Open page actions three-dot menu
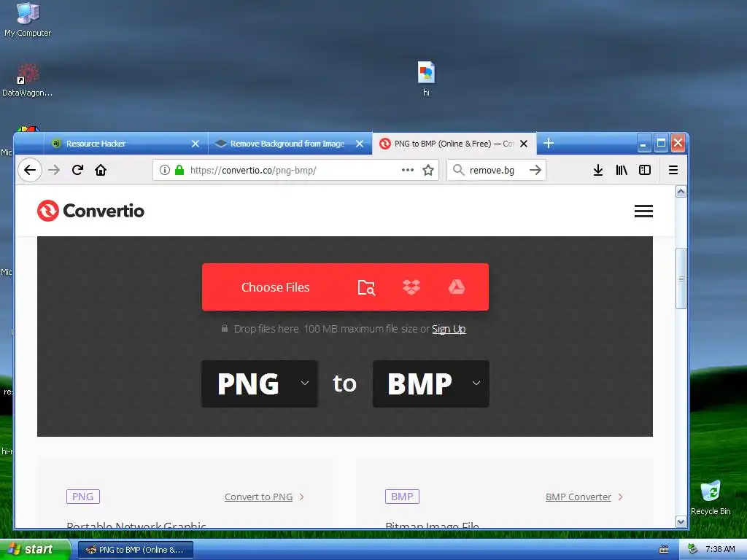Image resolution: width=747 pixels, height=560 pixels. [407, 170]
